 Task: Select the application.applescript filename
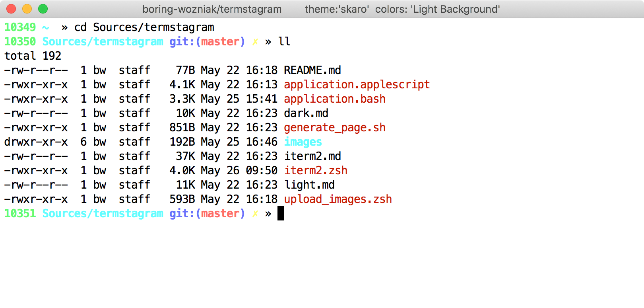click(357, 85)
